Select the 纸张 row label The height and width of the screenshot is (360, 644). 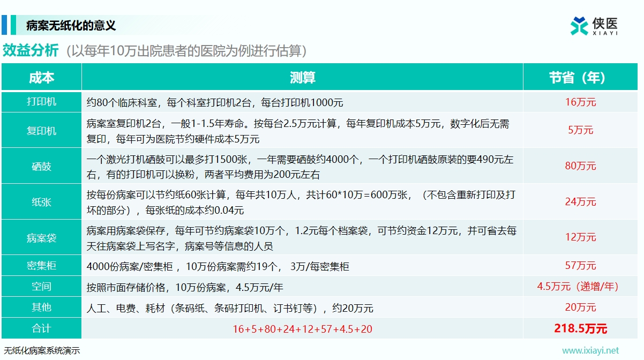click(x=41, y=202)
